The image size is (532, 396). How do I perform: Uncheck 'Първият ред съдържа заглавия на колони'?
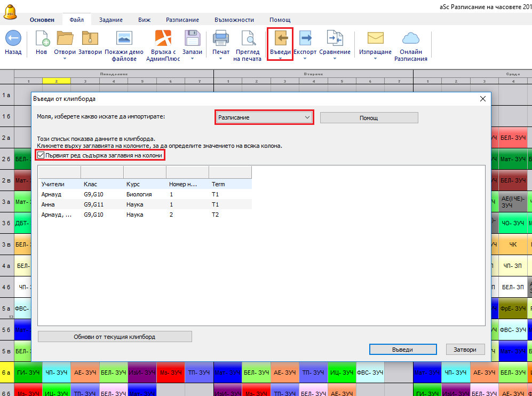(41, 155)
